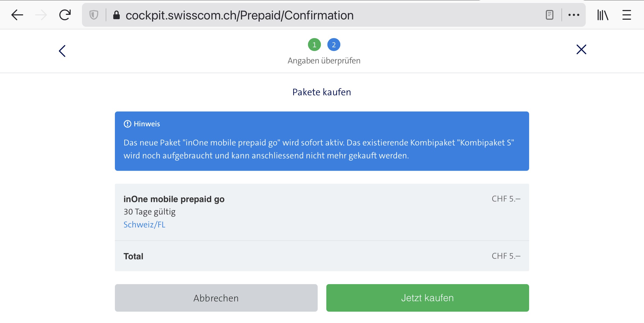
Task: Close the purchase dialog with the X
Action: [x=581, y=49]
